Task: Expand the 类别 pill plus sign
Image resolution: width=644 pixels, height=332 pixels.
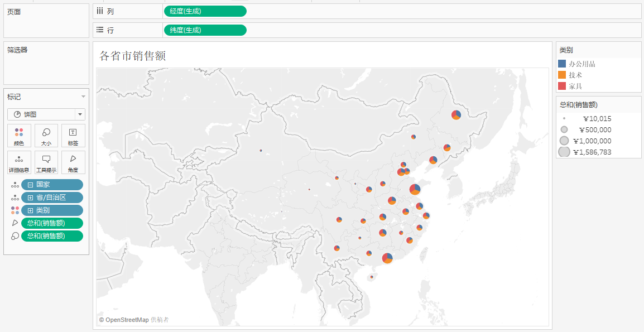Action: (30, 210)
